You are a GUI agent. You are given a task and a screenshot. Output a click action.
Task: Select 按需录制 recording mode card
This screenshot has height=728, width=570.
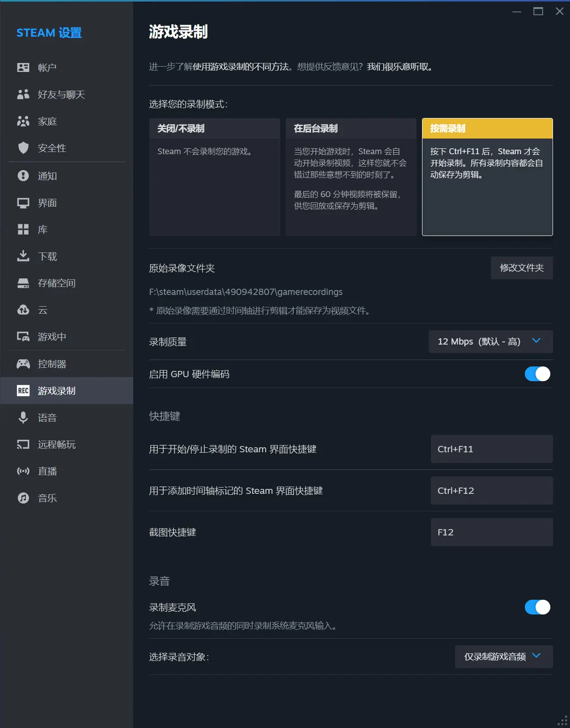tap(487, 177)
